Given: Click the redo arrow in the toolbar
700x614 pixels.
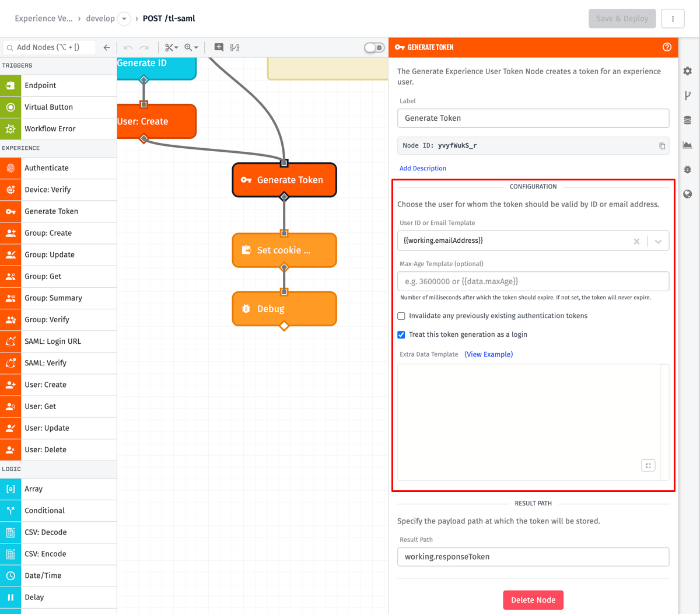Looking at the screenshot, I should tap(144, 47).
